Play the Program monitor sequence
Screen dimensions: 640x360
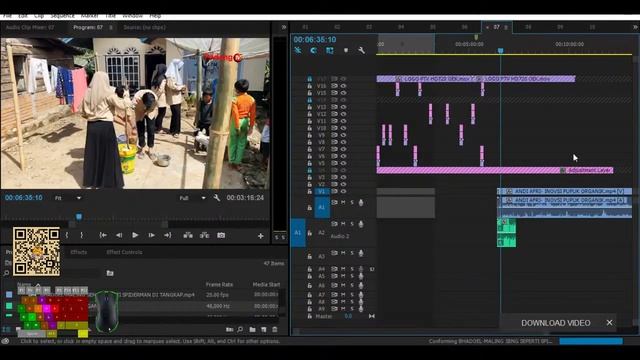(x=135, y=235)
